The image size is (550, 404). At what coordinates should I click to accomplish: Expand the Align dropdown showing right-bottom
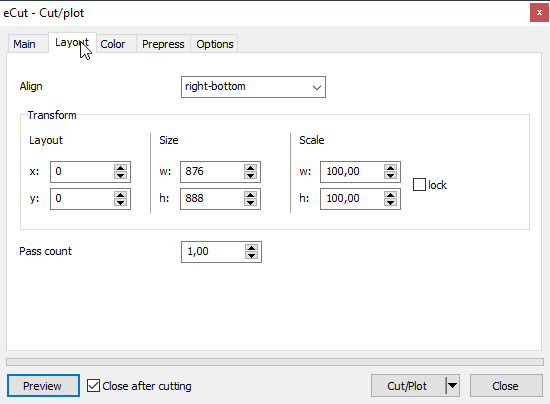pos(253,87)
